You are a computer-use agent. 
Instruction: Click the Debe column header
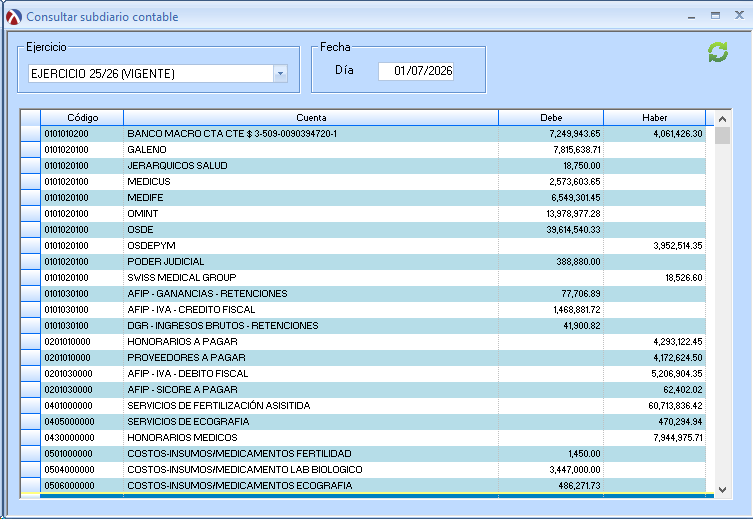click(x=551, y=118)
